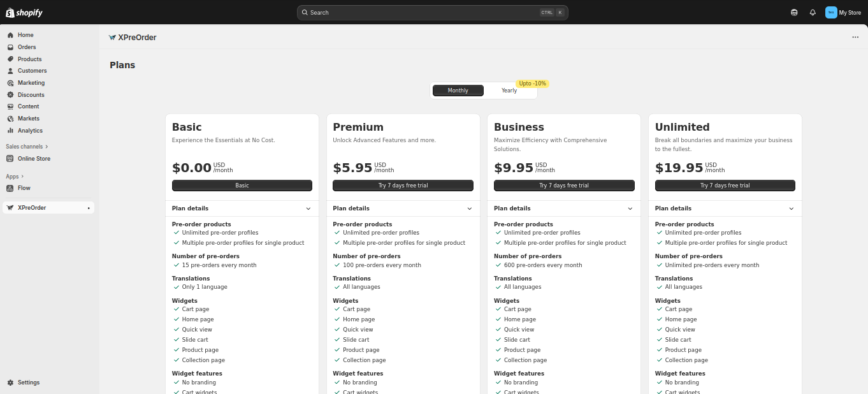868x394 pixels.
Task: Click the Home icon in sidebar
Action: [10, 35]
